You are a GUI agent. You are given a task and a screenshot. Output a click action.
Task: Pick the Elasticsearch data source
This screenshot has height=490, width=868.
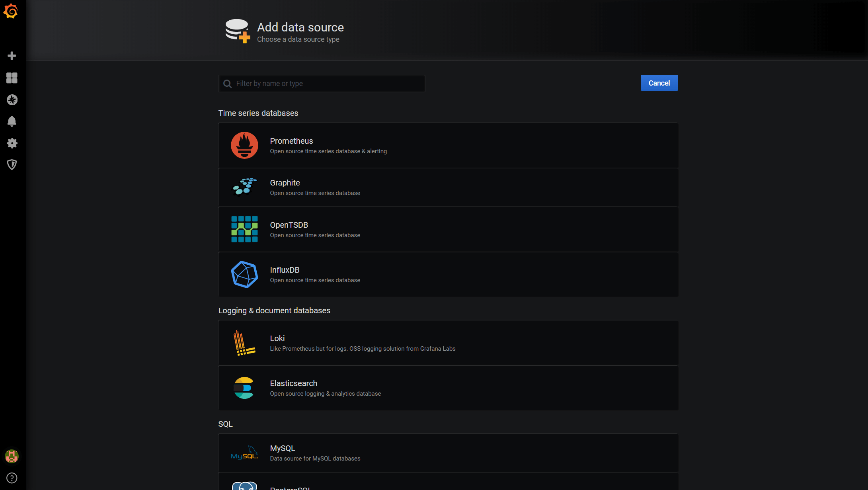[x=448, y=388]
